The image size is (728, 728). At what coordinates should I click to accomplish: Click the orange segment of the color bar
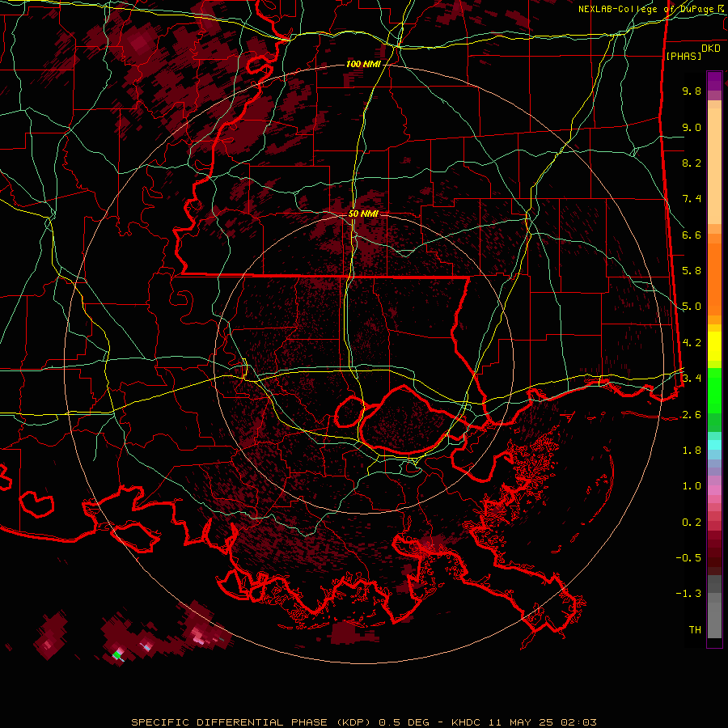tap(714, 274)
